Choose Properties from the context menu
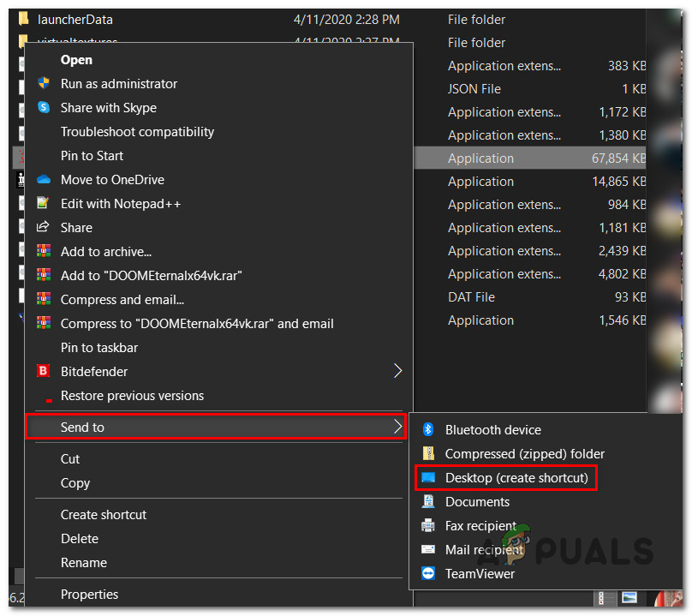 point(89,595)
